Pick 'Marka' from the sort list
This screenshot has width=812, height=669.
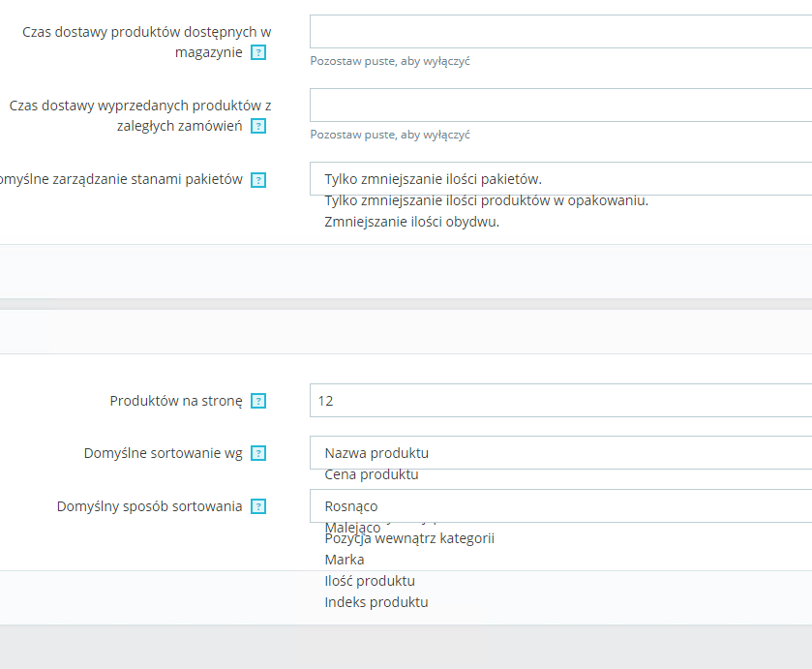[345, 560]
